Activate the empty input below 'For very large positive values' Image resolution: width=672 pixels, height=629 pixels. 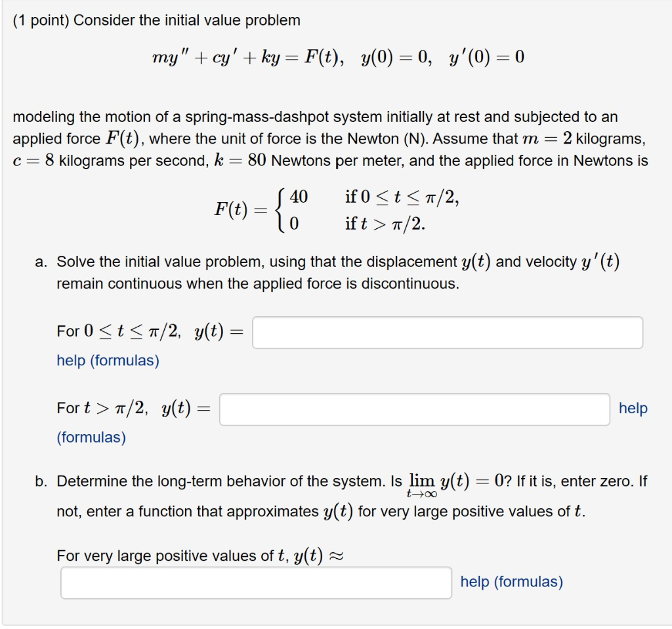[256, 582]
